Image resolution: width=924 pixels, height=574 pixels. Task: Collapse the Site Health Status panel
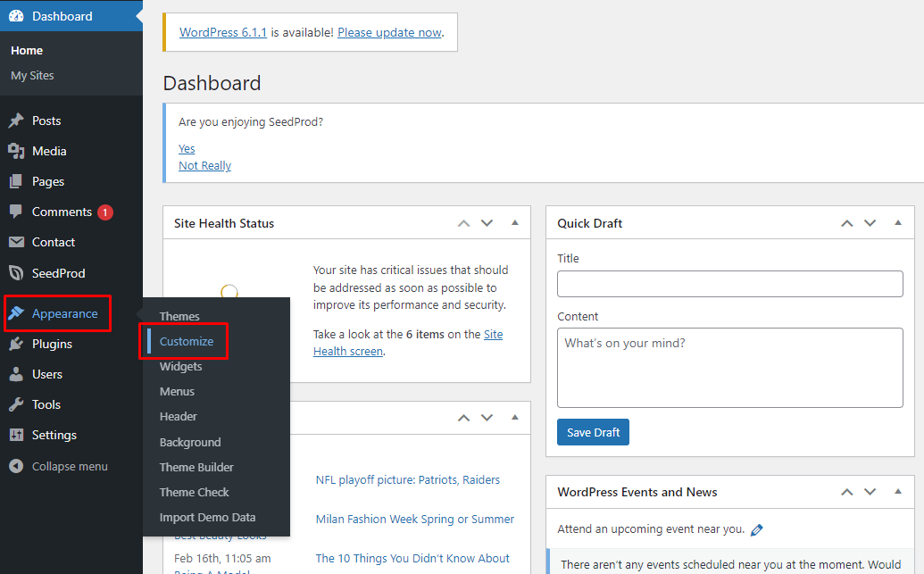click(514, 223)
